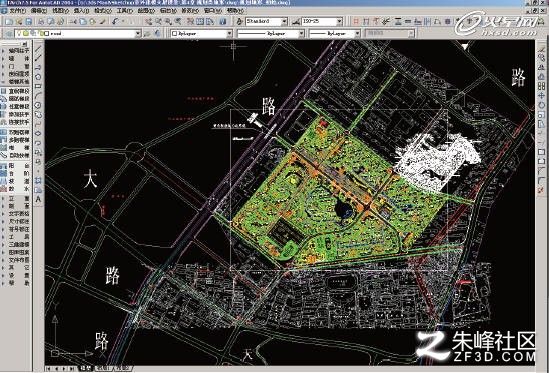Open the 文件 (File) menu
The height and width of the screenshot is (373, 549).
(17, 11)
